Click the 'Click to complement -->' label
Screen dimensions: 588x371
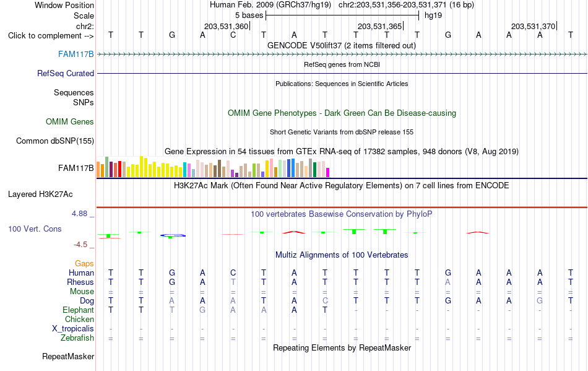(x=51, y=36)
